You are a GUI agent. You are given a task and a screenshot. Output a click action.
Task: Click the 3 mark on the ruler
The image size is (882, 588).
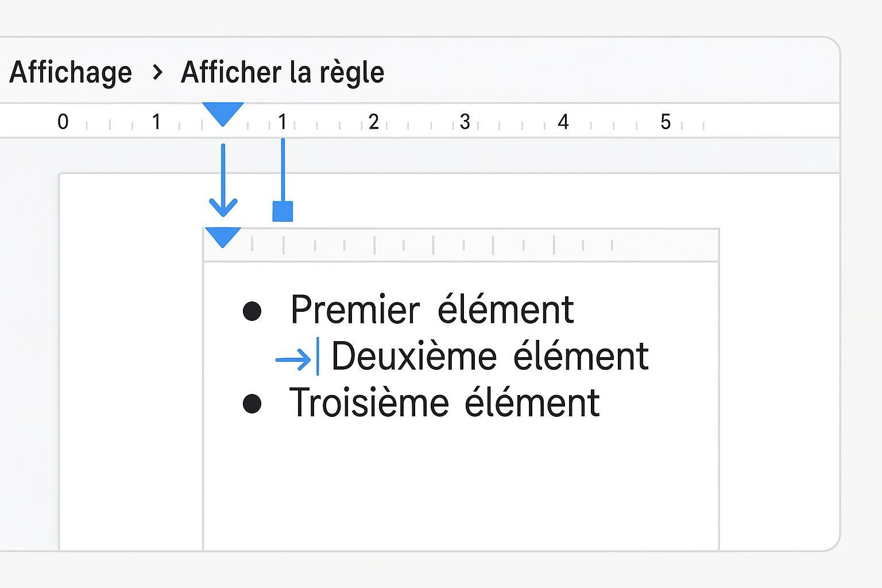(x=465, y=122)
